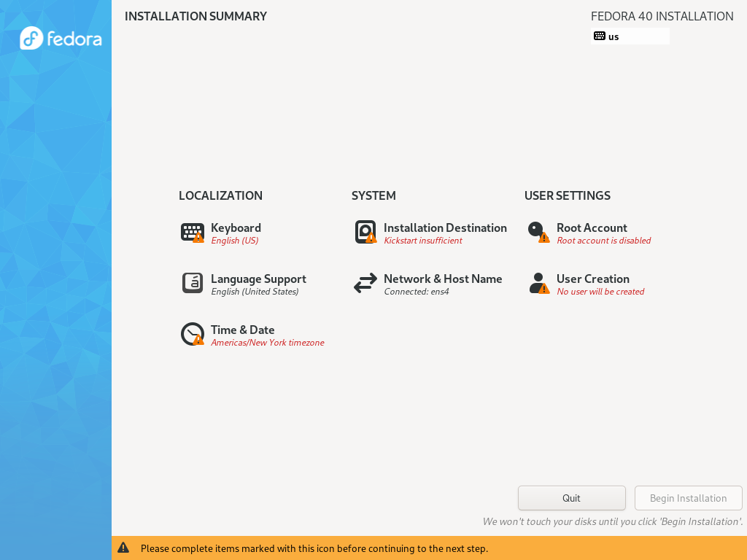Screen dimensions: 747x560
Task: Open the Keyboard settings label
Action: pyautogui.click(x=236, y=227)
